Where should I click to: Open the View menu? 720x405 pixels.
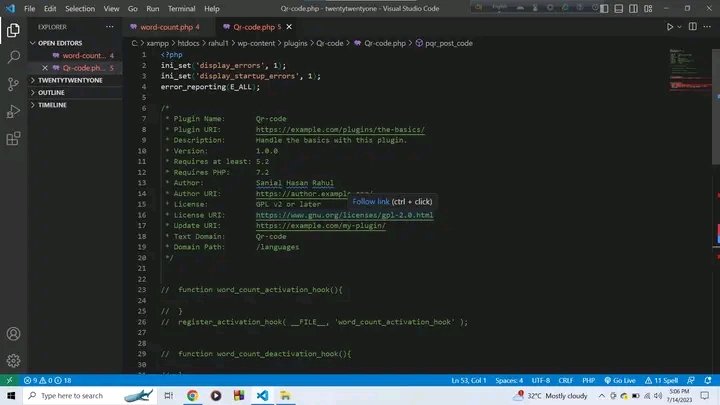coord(111,9)
